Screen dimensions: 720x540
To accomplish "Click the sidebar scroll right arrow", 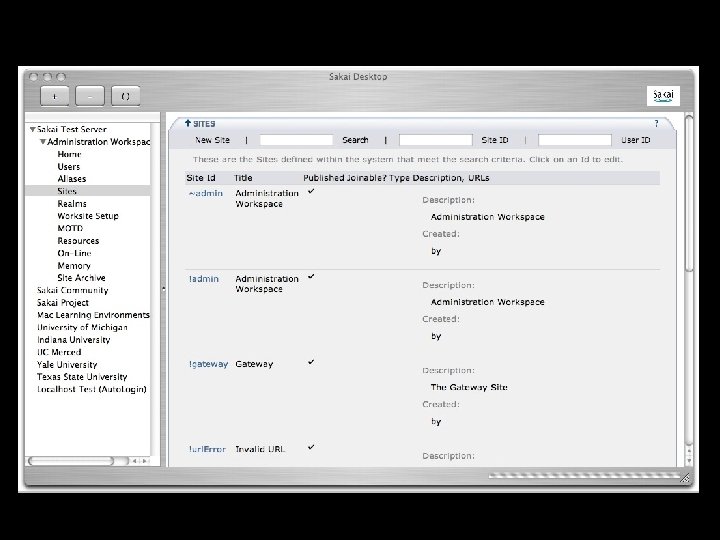I will (x=145, y=461).
